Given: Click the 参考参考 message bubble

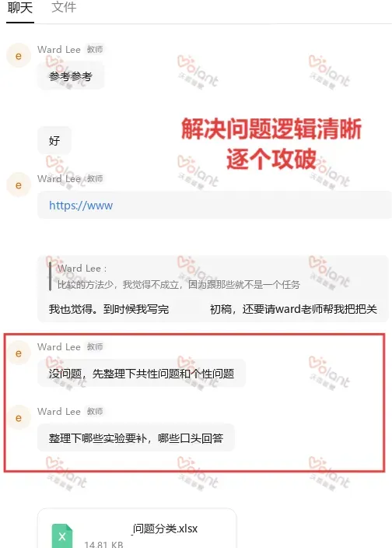Looking at the screenshot, I should (x=71, y=76).
